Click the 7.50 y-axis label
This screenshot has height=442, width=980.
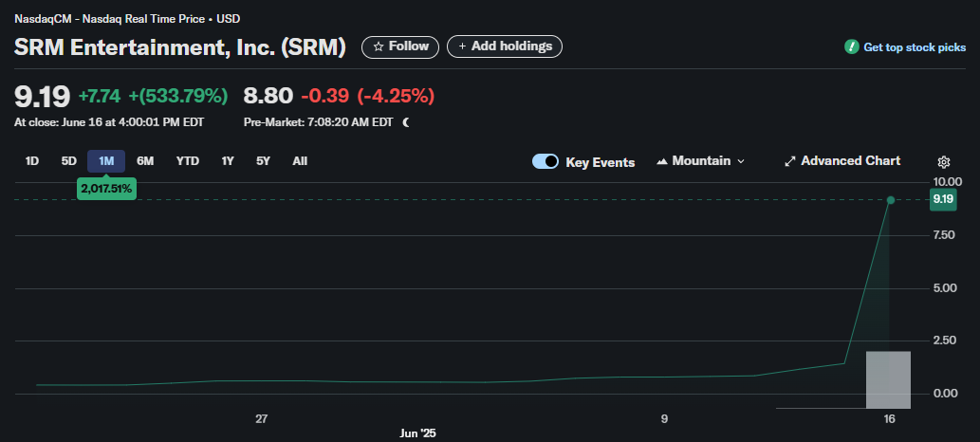[944, 235]
